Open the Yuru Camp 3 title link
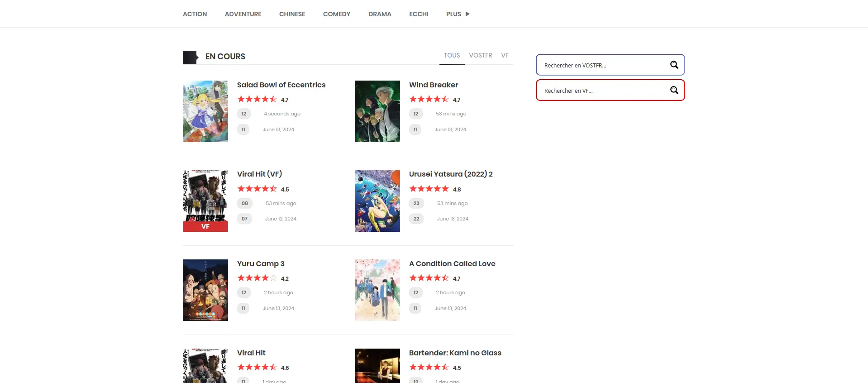 261,263
